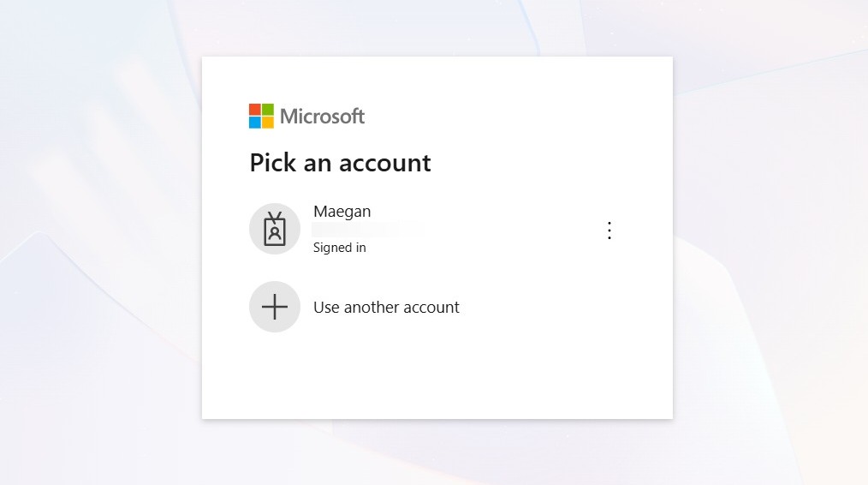Click blank white area below Use another account

click(437, 377)
